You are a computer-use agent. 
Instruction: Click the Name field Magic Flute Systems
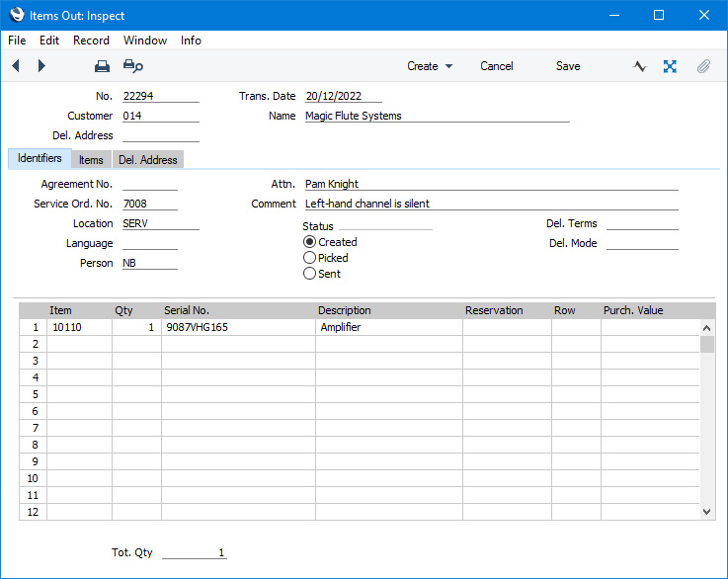point(437,116)
